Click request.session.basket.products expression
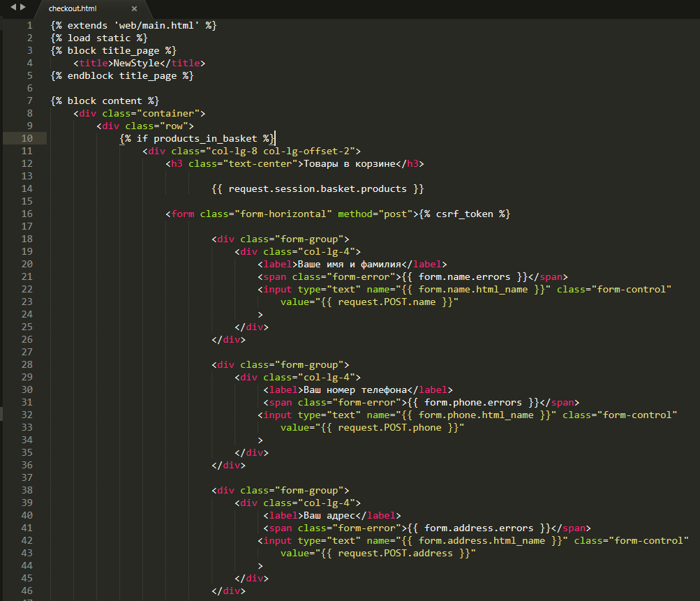 318,189
